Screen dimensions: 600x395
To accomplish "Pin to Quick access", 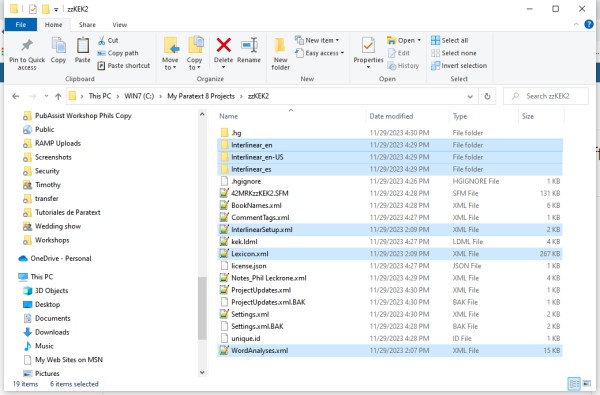I will [27, 54].
